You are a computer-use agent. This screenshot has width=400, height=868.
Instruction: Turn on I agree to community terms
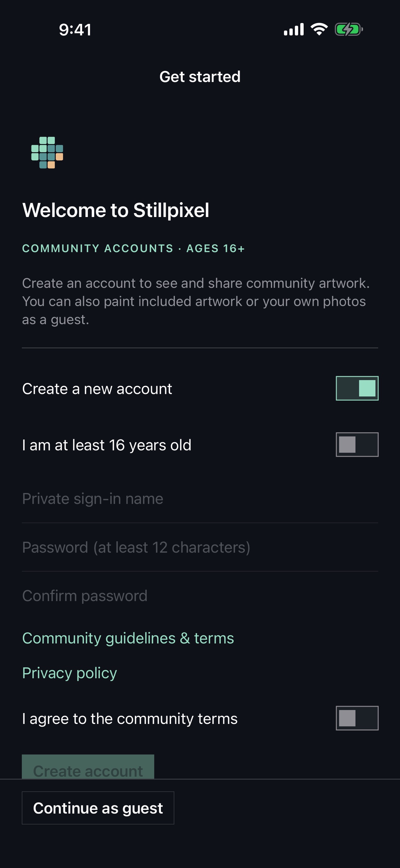pyautogui.click(x=357, y=718)
